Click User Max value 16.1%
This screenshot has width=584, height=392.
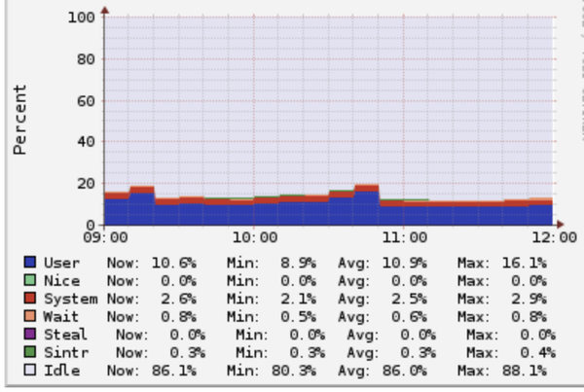point(525,263)
